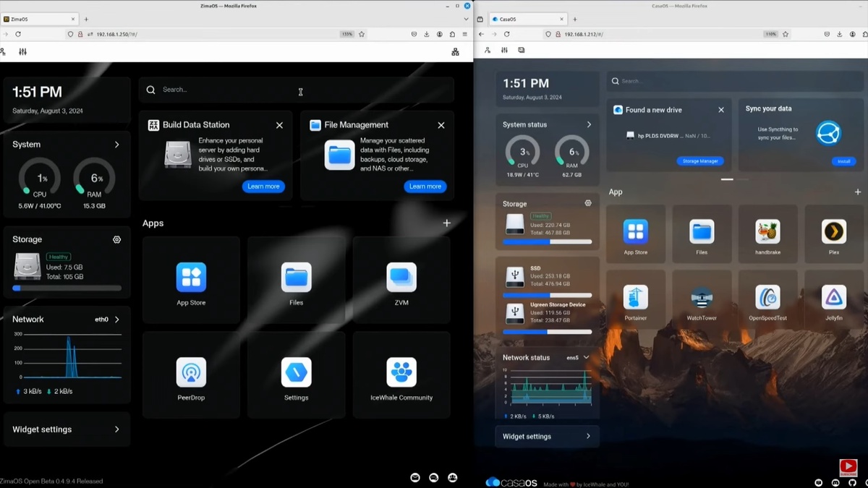Image resolution: width=868 pixels, height=488 pixels.
Task: Click Storage Manager button in CasaOS
Action: (700, 161)
